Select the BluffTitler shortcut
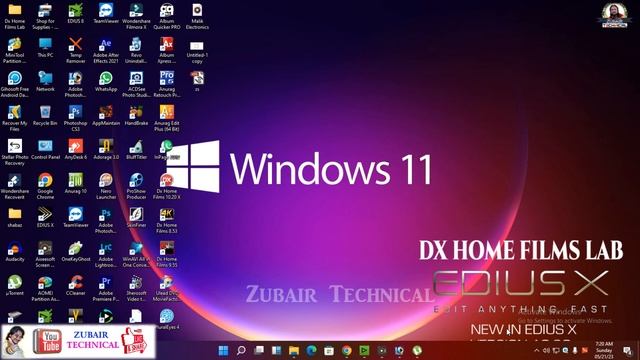Image resolution: width=640 pixels, height=360 pixels. pyautogui.click(x=136, y=149)
